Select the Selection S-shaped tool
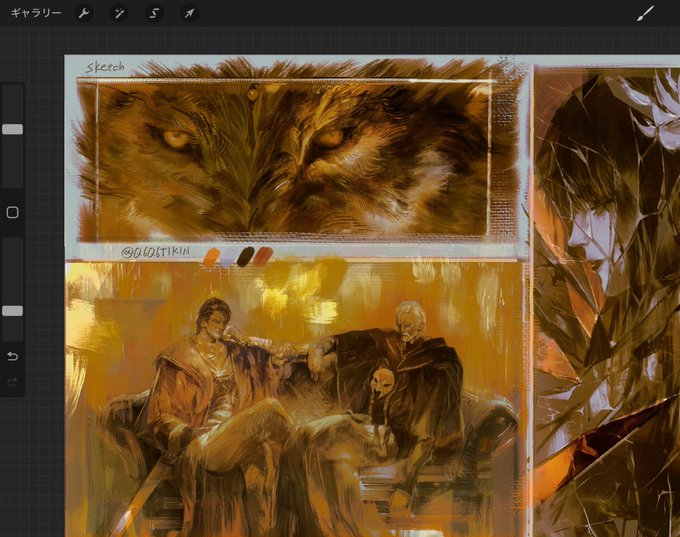Image resolution: width=680 pixels, height=537 pixels. [154, 13]
